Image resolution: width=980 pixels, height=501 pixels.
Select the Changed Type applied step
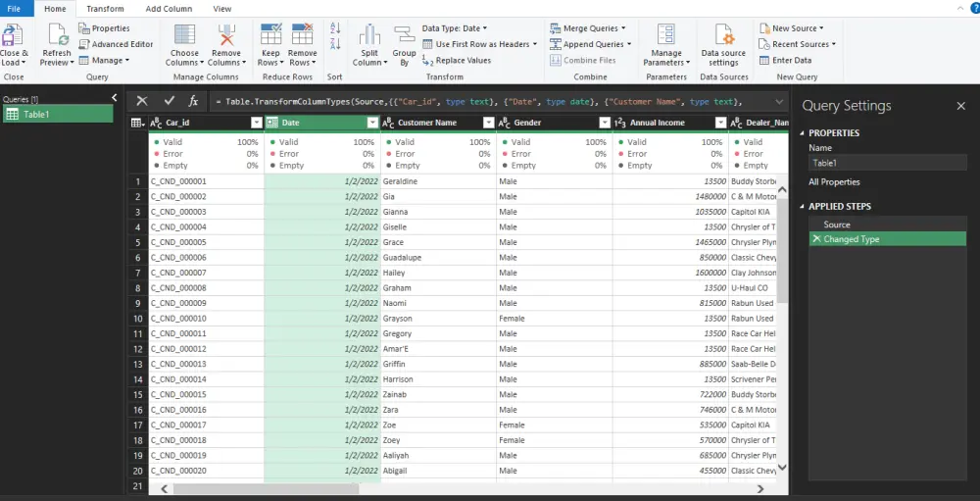click(x=888, y=239)
